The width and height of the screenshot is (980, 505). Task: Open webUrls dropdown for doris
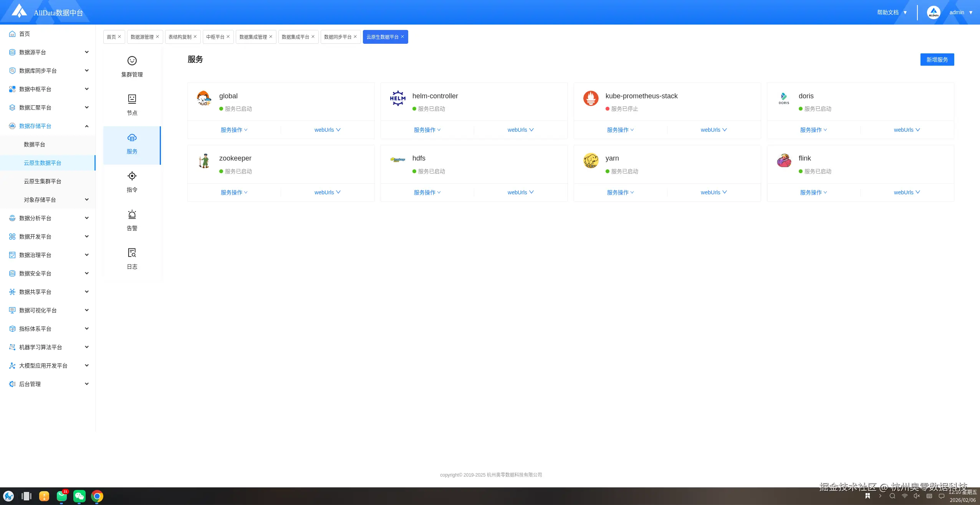click(907, 130)
